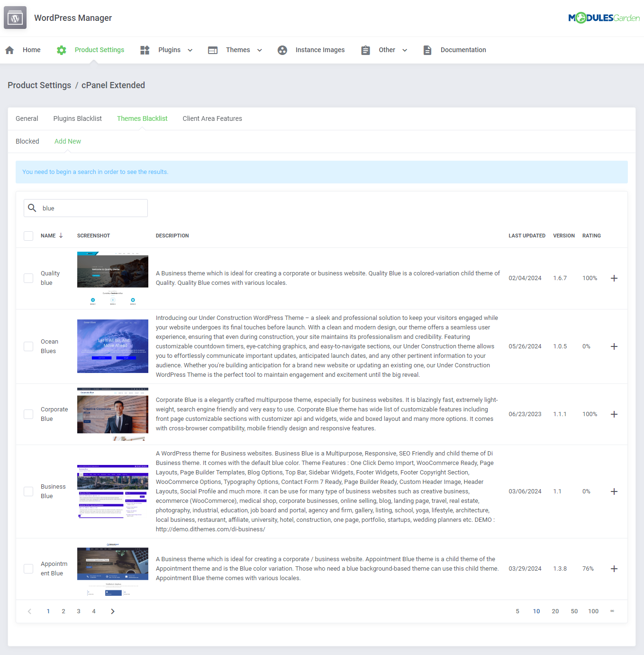Image resolution: width=644 pixels, height=655 pixels.
Task: Click inside the blue search field
Action: 85,208
